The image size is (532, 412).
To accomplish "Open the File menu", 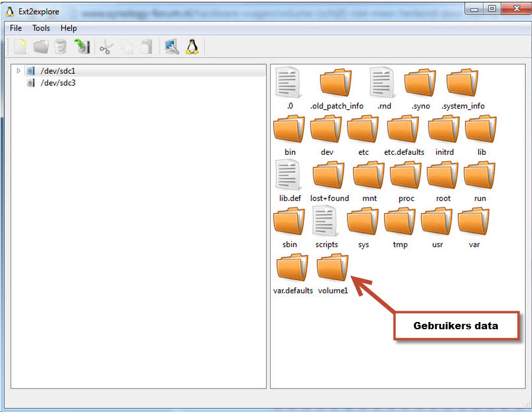I will click(x=16, y=28).
